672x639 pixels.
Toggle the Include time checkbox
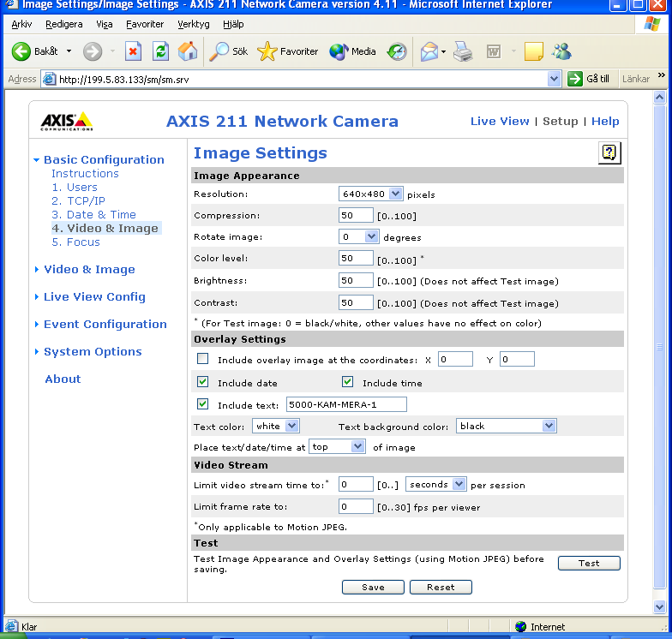[x=348, y=382]
